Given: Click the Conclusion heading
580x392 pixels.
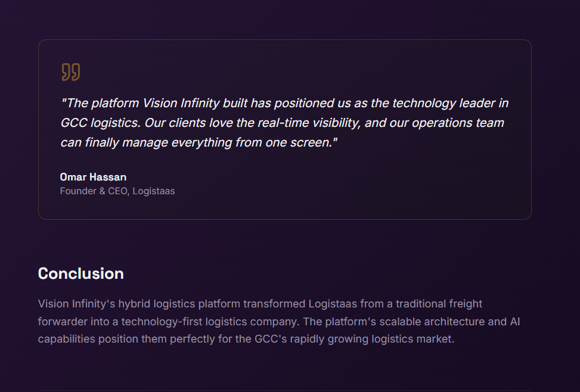Looking at the screenshot, I should (x=80, y=273).
